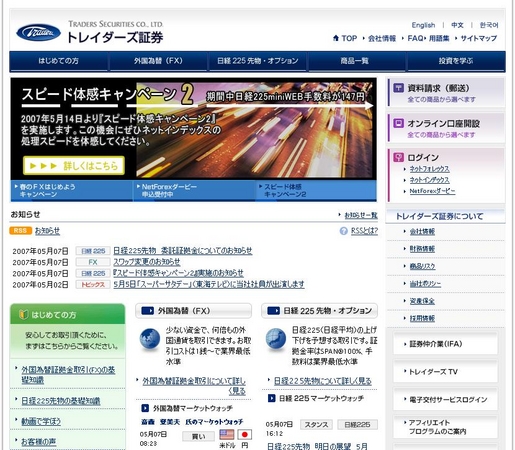This screenshot has width=515, height=450.
Task: Open FAQ・用語集 link
Action: click(x=428, y=38)
